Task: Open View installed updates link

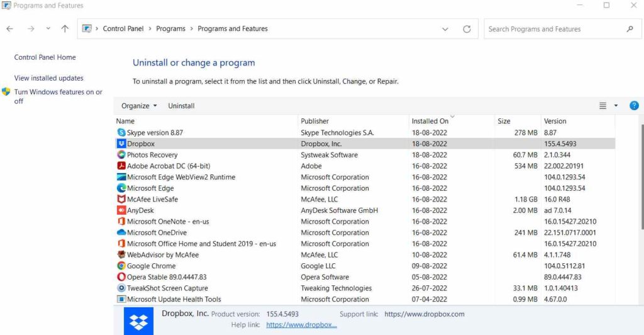Action: [48, 77]
